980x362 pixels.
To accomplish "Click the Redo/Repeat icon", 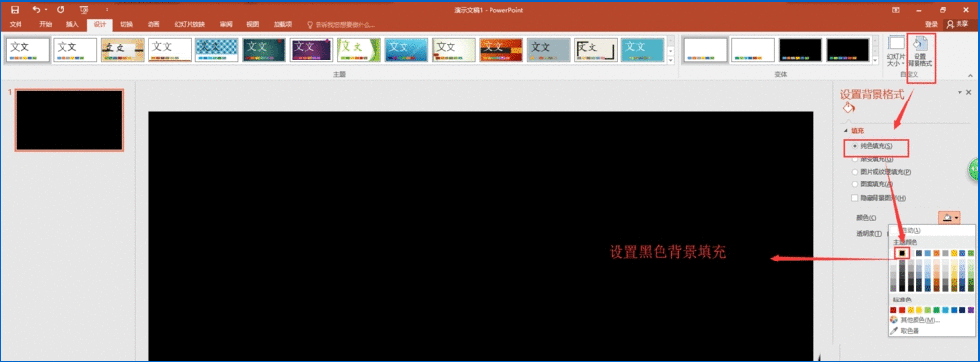I will click(x=60, y=10).
